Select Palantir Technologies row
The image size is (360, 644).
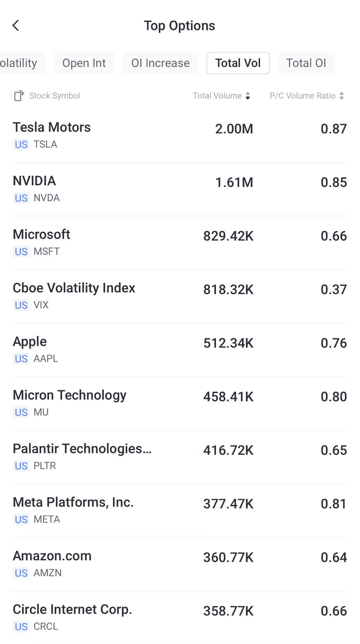coord(180,457)
